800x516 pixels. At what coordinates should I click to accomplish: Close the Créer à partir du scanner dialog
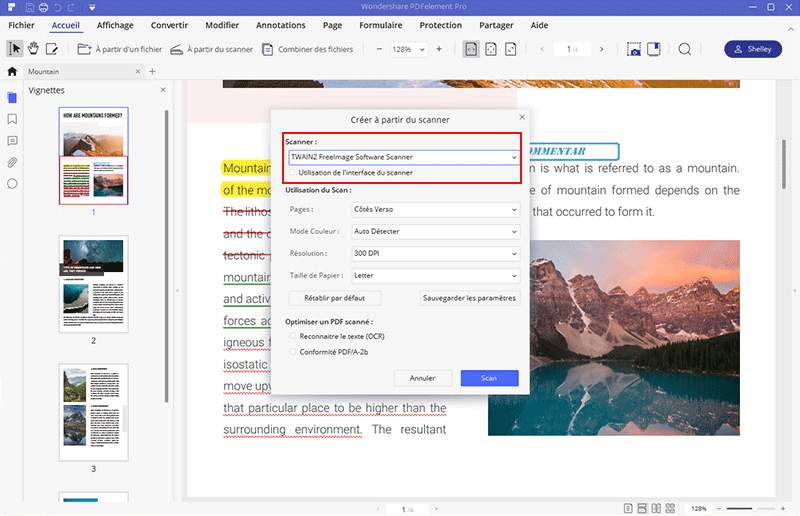point(522,117)
